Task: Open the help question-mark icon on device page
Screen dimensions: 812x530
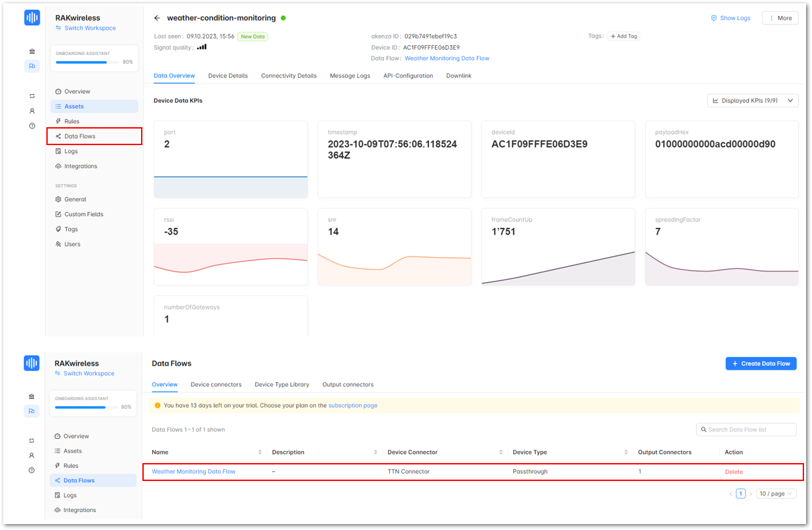Action: pos(32,126)
